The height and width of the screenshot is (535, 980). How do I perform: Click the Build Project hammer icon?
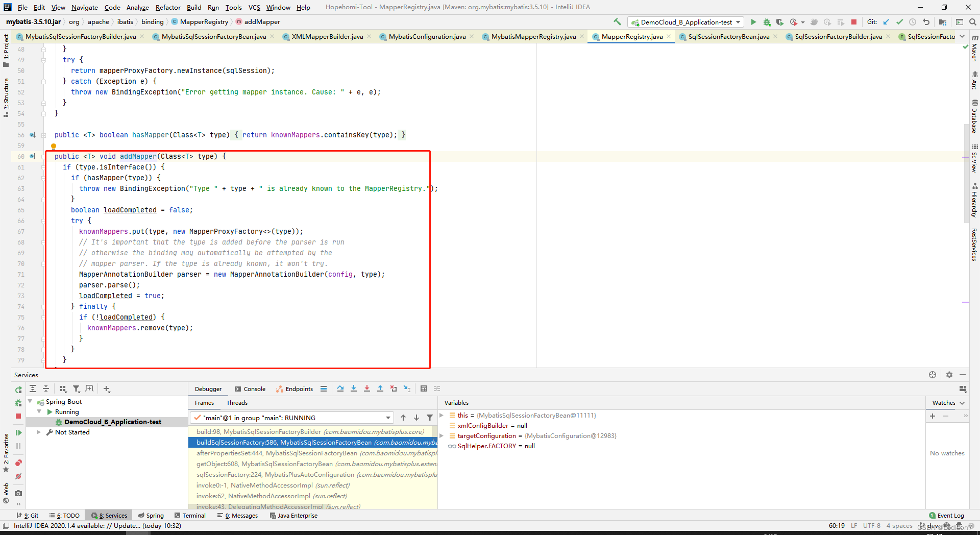pos(617,22)
